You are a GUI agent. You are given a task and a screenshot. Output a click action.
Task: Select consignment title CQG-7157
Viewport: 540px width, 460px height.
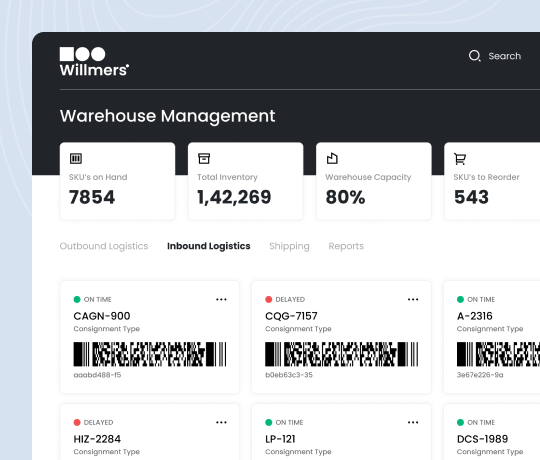291,316
